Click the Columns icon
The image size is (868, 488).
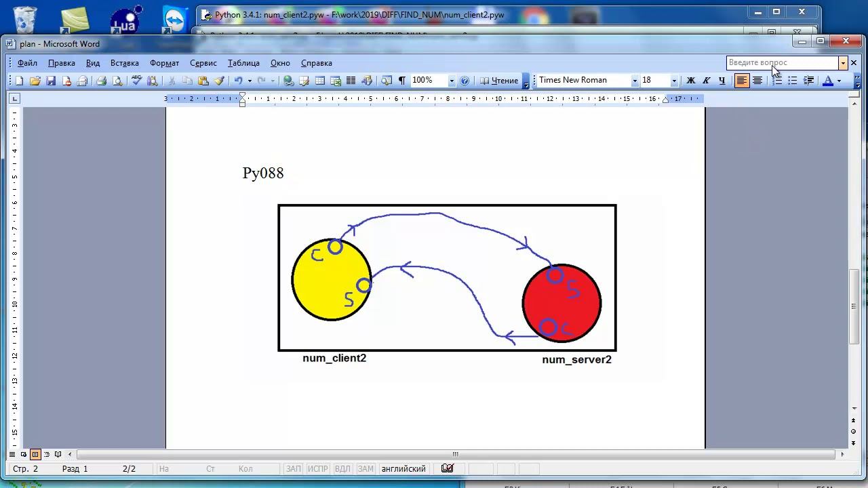click(x=351, y=81)
